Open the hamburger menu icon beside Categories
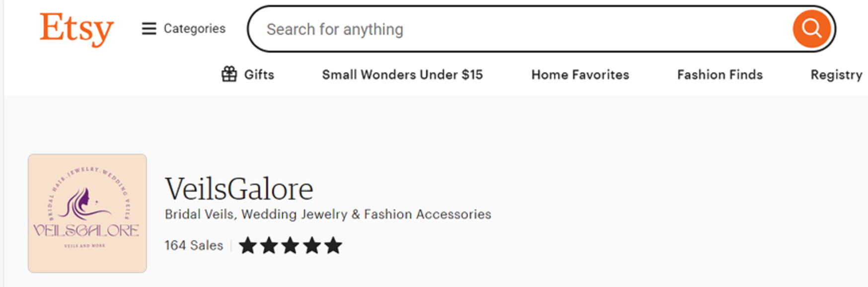Image resolution: width=868 pixels, height=287 pixels. click(149, 29)
